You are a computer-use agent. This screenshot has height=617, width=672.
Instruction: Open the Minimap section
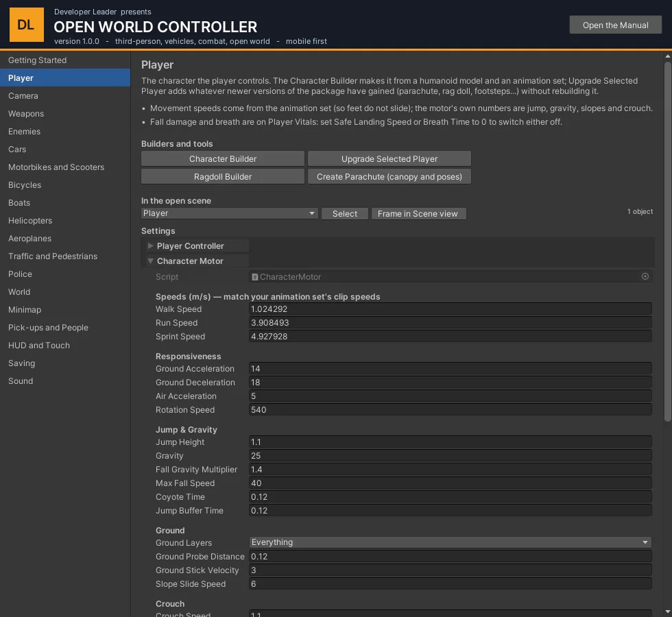tap(65, 310)
